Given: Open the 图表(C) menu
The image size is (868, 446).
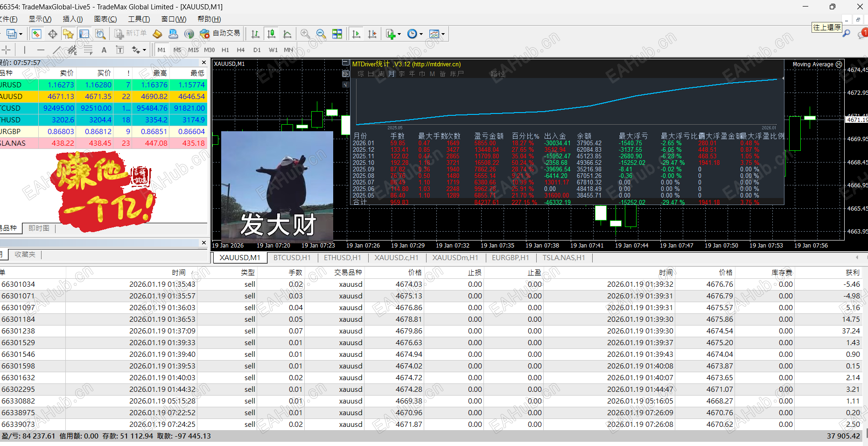Looking at the screenshot, I should point(105,19).
